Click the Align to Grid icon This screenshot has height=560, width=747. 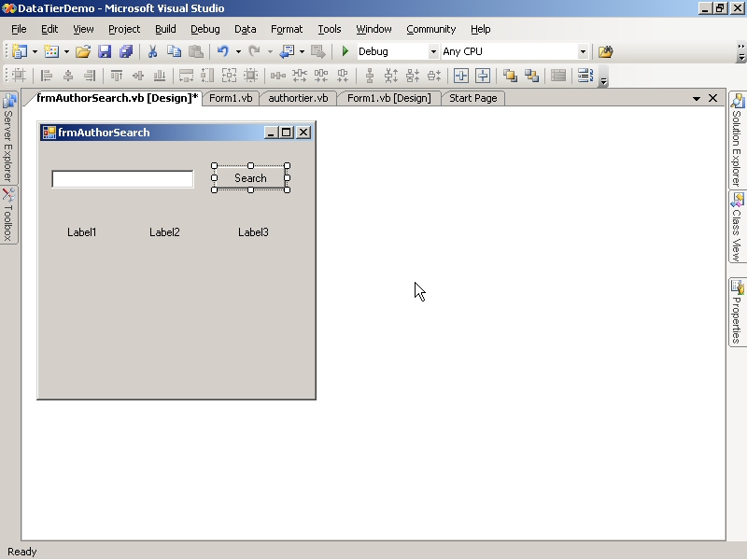click(19, 76)
